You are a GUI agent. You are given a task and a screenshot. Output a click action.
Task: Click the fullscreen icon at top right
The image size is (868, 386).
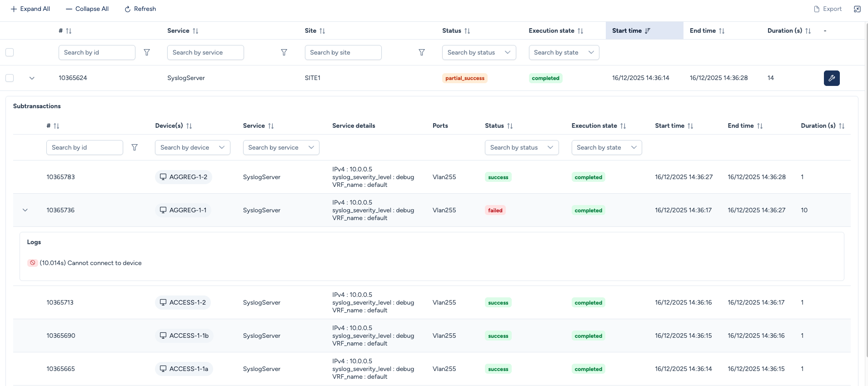tap(857, 9)
